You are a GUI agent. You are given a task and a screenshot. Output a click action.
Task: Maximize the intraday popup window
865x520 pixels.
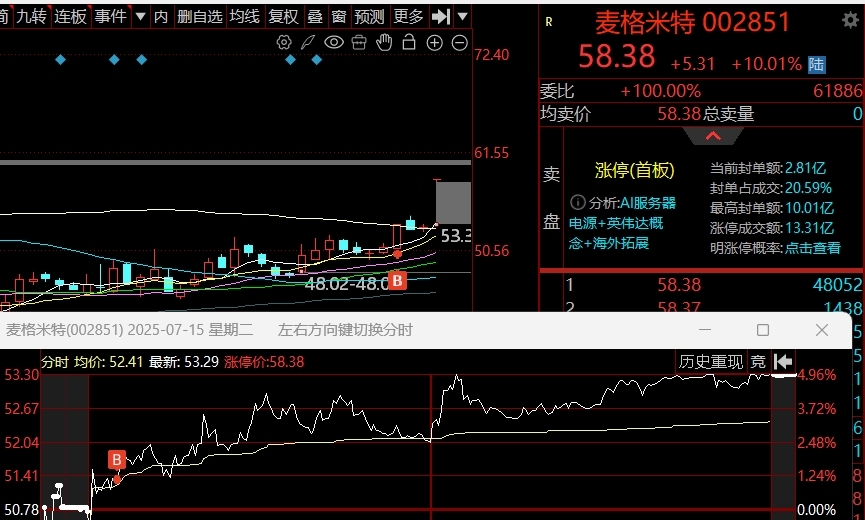click(x=763, y=330)
